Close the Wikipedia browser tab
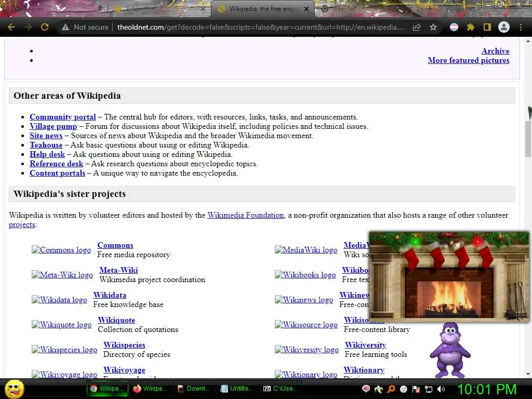The width and height of the screenshot is (532, 399). 307,9
